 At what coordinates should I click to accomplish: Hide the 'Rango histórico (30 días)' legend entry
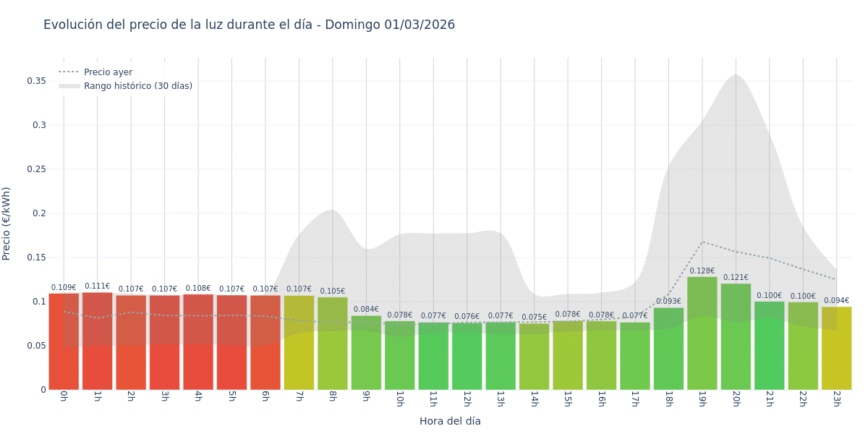click(137, 86)
